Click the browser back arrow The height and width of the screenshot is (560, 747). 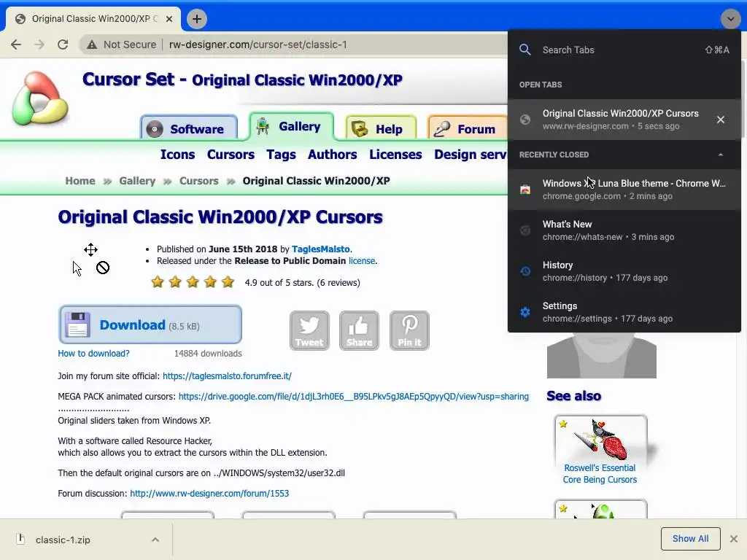pos(16,44)
